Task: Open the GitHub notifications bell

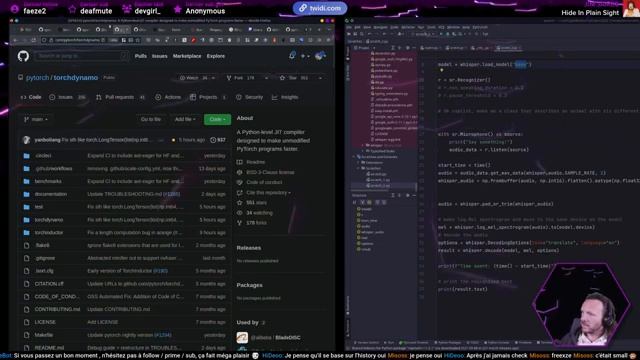Action: [x=292, y=56]
